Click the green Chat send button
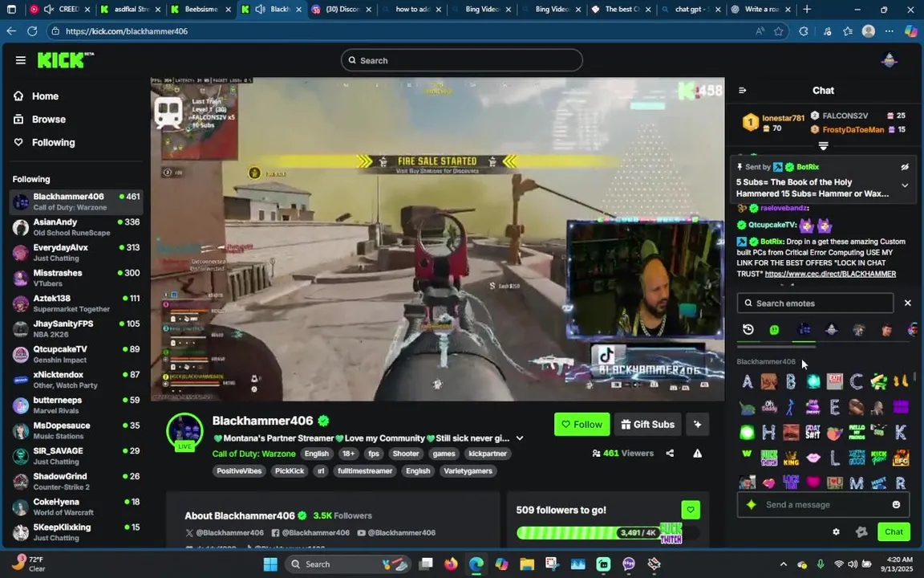The height and width of the screenshot is (578, 924). click(x=894, y=531)
